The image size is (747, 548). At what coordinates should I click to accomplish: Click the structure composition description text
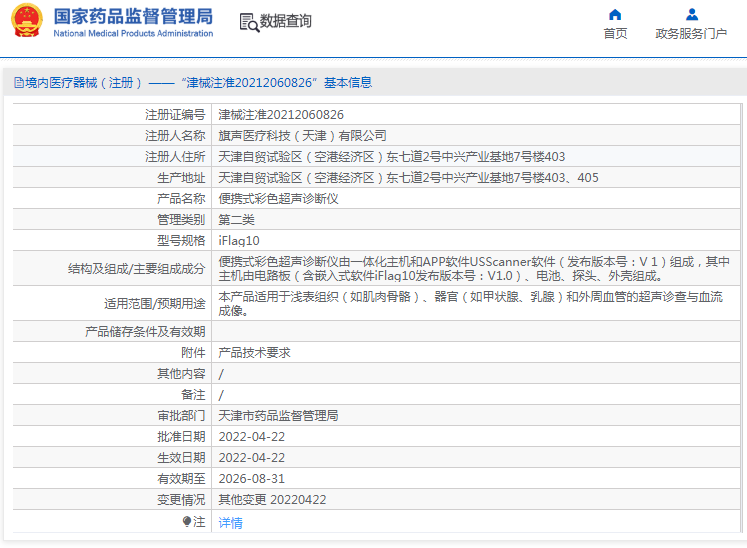tap(474, 269)
